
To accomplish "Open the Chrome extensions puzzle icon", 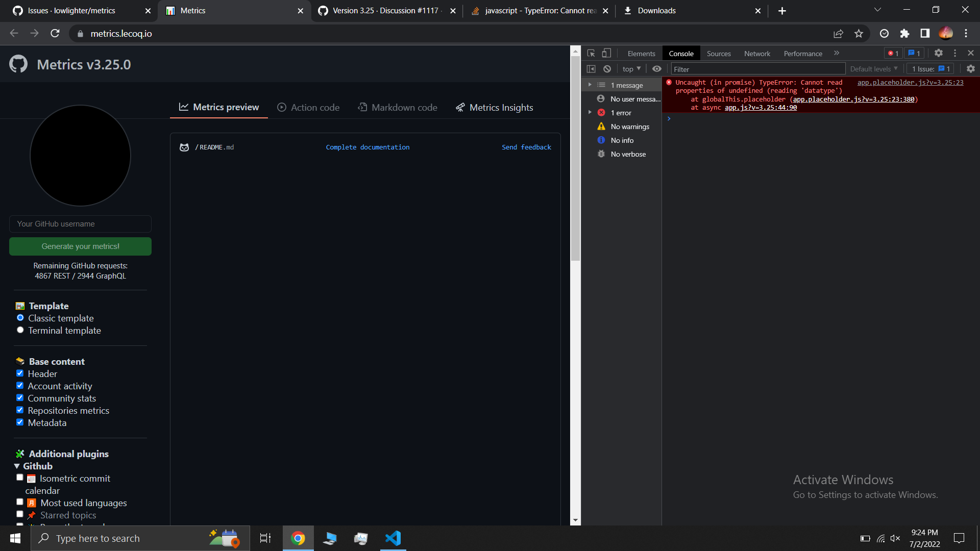I will coord(904,34).
